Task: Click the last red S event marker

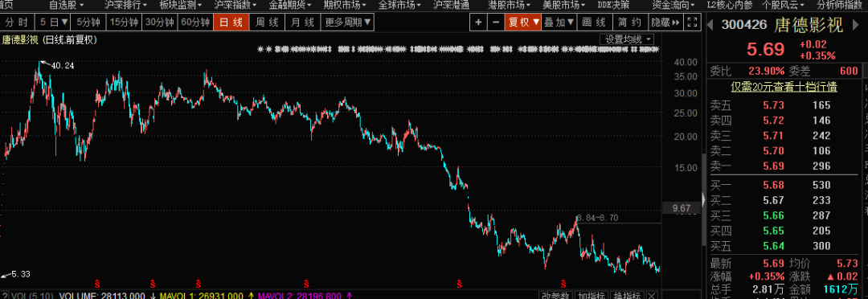Action: pos(563,284)
